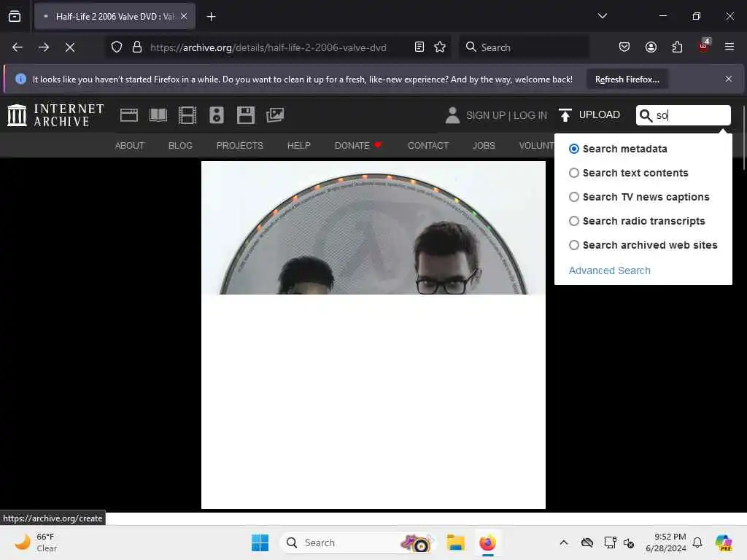Viewport: 747px width, 560px height.
Task: Click the UPLOAD link text
Action: pyautogui.click(x=600, y=114)
